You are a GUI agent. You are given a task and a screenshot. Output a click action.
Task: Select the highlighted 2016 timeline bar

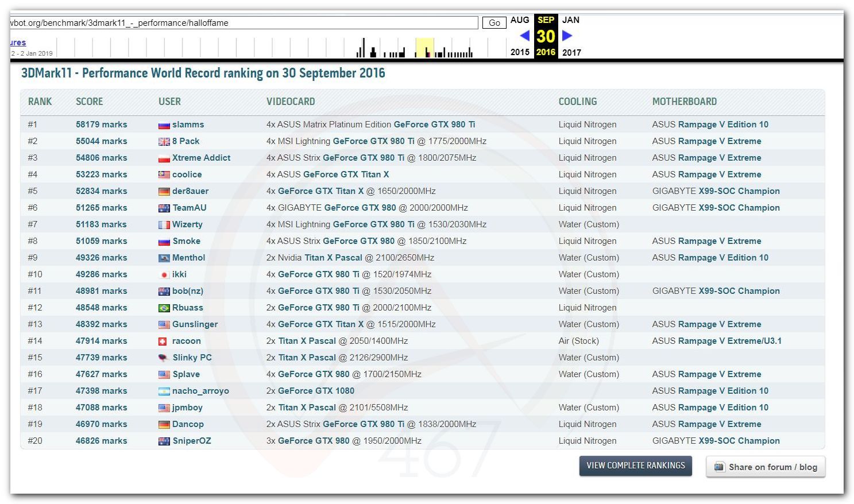424,48
